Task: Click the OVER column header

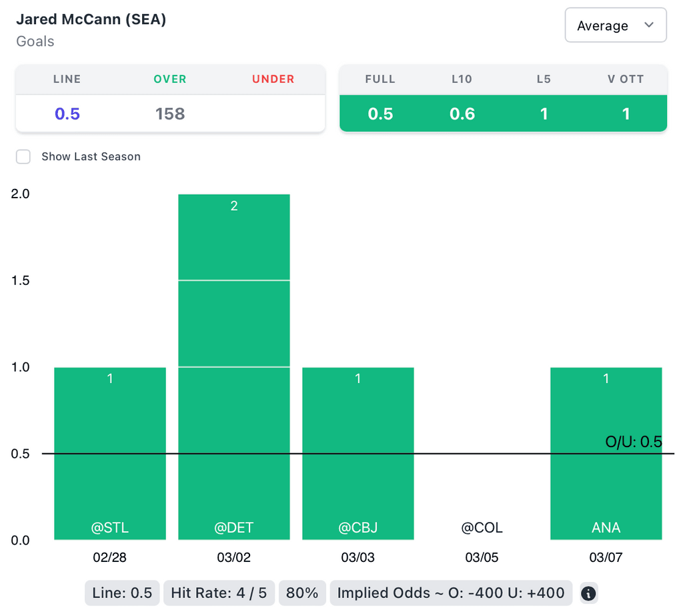Action: click(170, 79)
